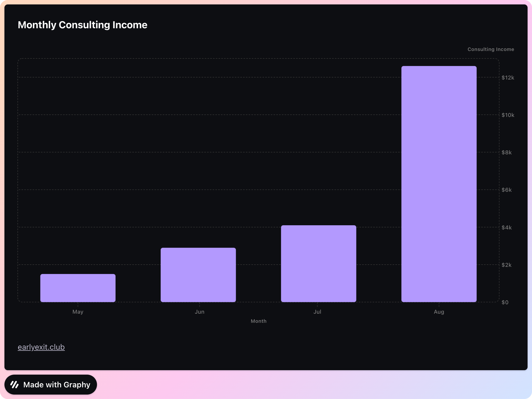
Task: Click the $8k axis tick label
Action: 507,152
